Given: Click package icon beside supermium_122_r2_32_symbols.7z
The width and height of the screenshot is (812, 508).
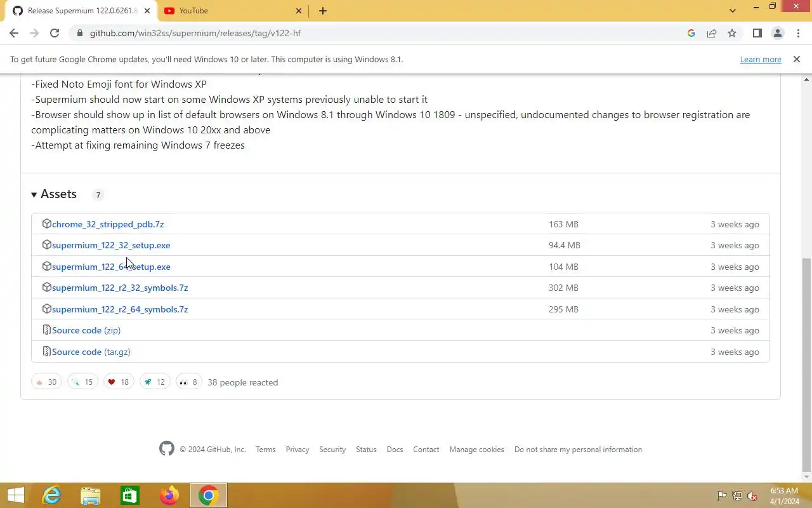Looking at the screenshot, I should tap(46, 287).
